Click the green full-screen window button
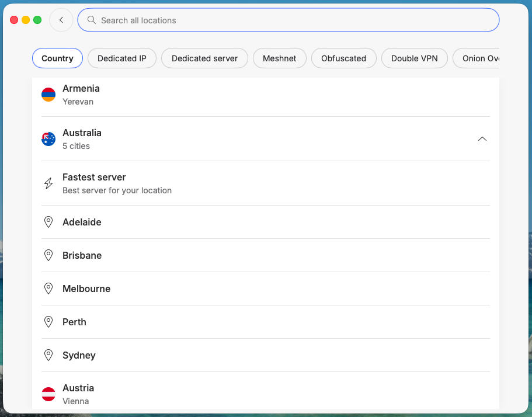The height and width of the screenshot is (417, 532). pyautogui.click(x=37, y=20)
